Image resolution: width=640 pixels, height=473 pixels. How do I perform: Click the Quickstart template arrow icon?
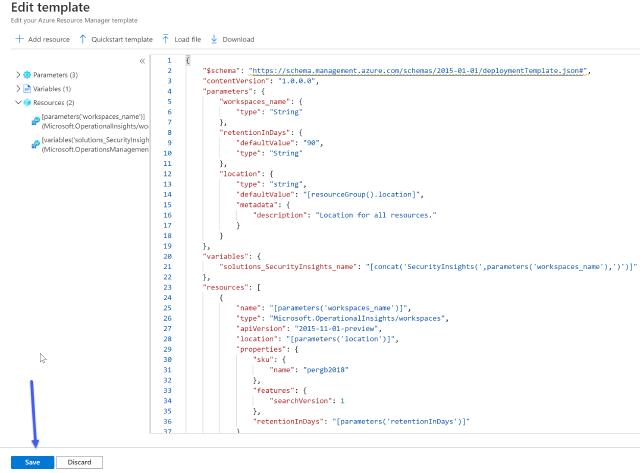(x=82, y=39)
